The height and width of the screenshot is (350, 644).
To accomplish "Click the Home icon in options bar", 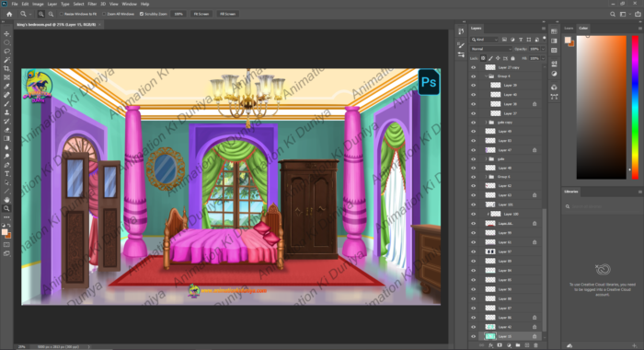I will click(9, 14).
